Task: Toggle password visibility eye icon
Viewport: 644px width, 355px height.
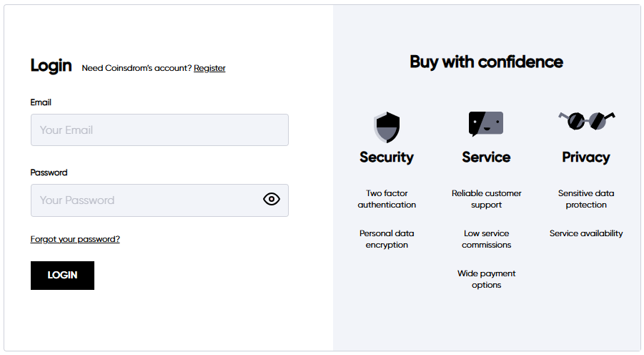Action: coord(272,200)
